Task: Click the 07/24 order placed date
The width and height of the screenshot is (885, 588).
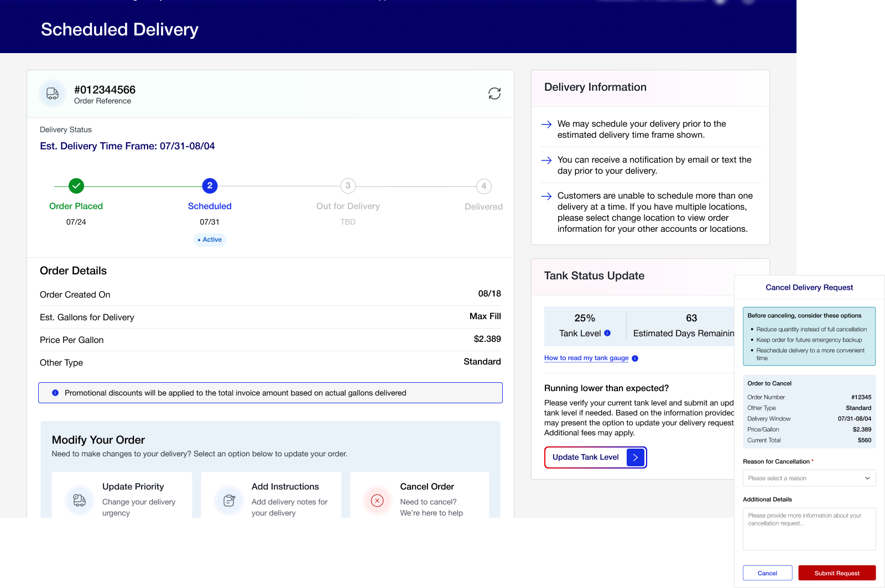Action: [x=76, y=222]
